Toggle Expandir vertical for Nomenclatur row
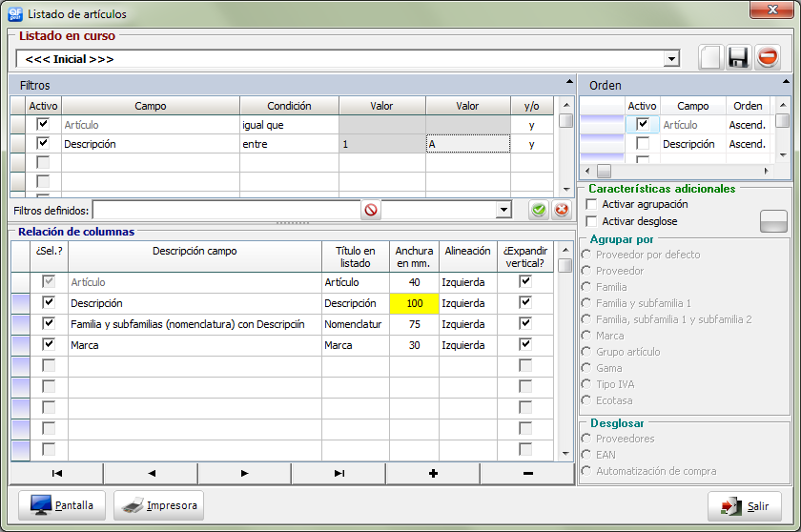This screenshot has height=532, width=801. click(525, 324)
